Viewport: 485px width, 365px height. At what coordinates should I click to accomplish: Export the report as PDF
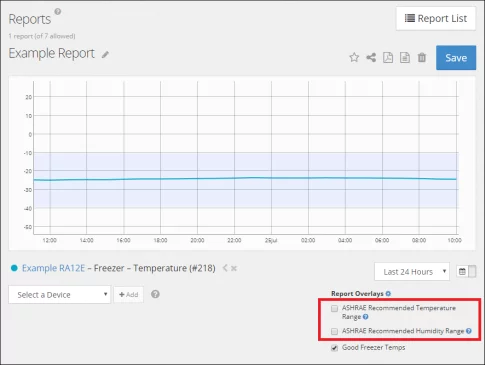[x=388, y=58]
